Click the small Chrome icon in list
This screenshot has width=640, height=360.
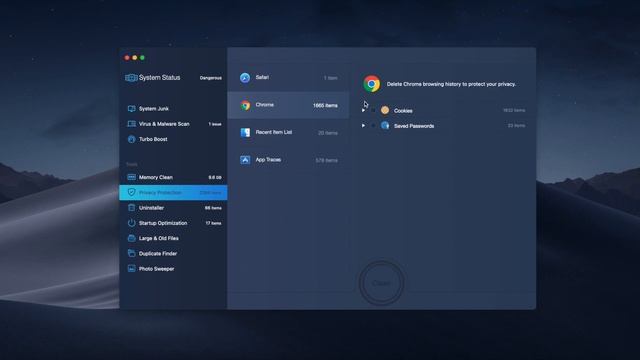(x=245, y=105)
